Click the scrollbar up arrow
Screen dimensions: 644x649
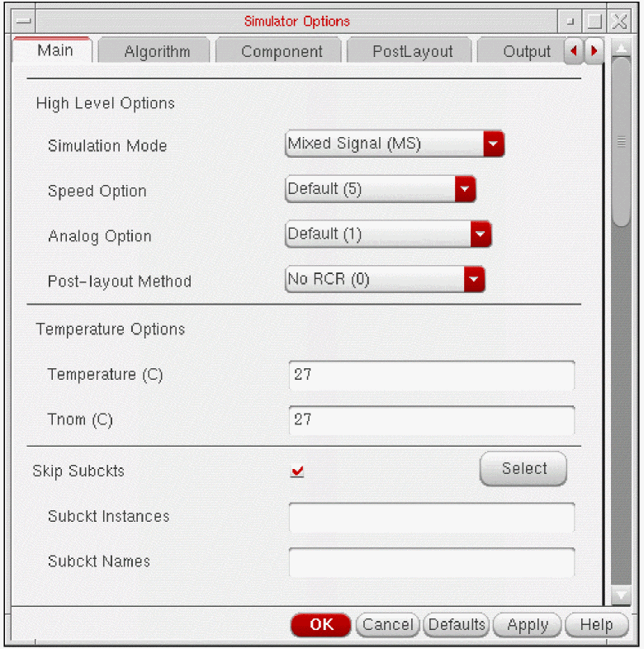621,49
